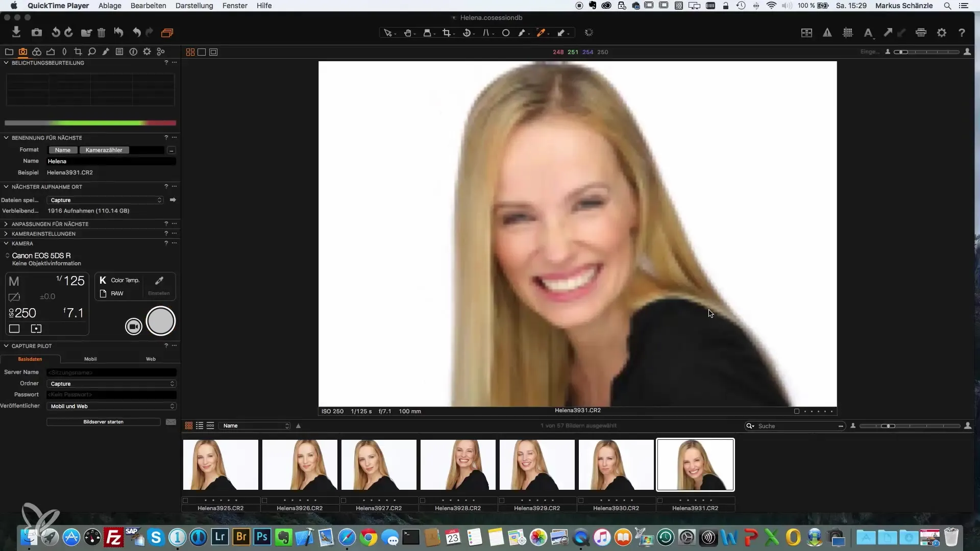The width and height of the screenshot is (980, 551).
Task: Select the hand pan tool
Action: 408,33
